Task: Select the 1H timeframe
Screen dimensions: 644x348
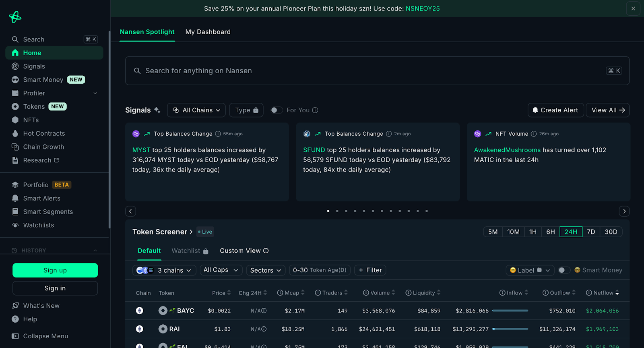Action: [x=533, y=232]
